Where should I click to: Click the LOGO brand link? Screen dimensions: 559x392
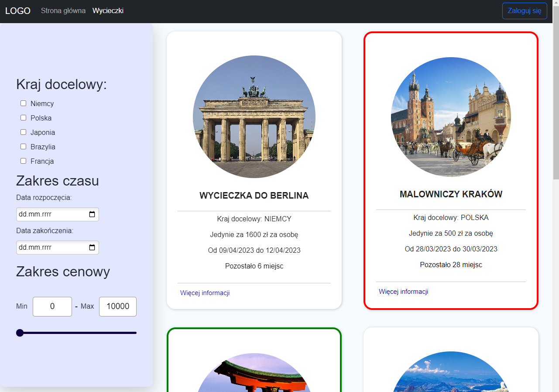[x=18, y=11]
